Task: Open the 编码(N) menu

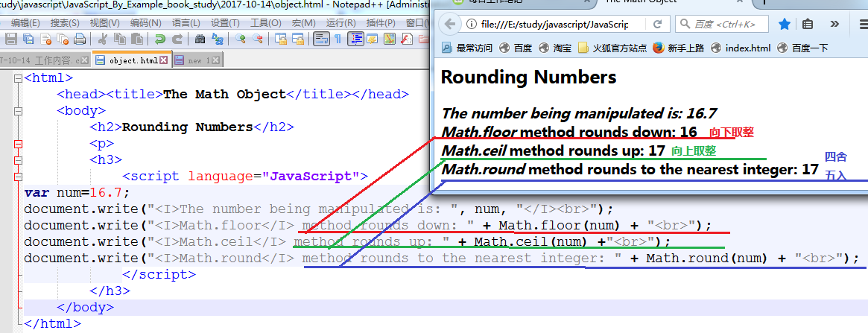Action: pyautogui.click(x=145, y=22)
